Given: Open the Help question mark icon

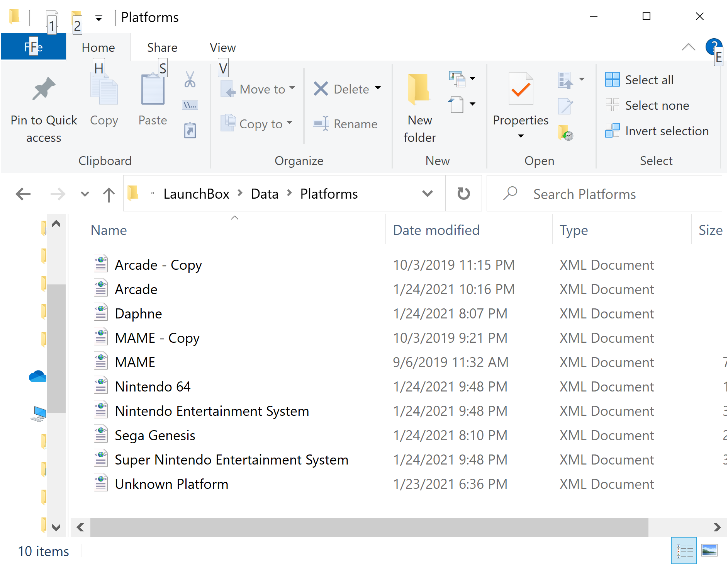Looking at the screenshot, I should 713,47.
